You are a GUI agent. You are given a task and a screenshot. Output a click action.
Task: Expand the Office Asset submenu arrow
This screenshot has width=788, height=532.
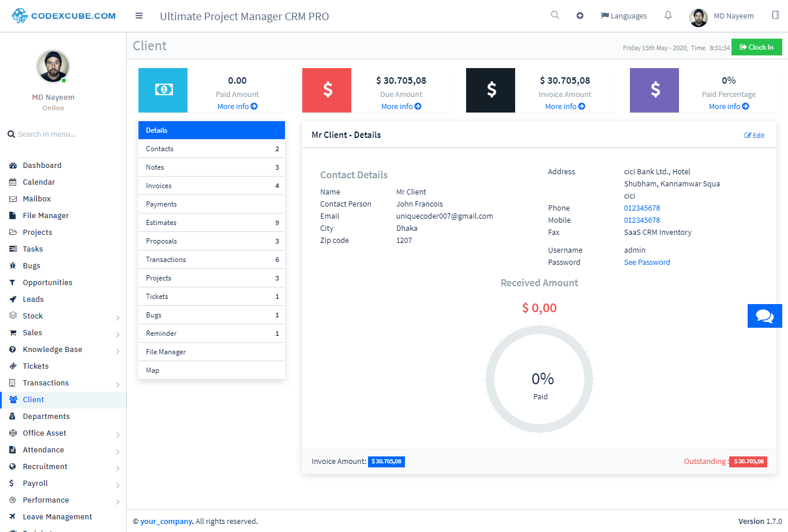(x=118, y=435)
